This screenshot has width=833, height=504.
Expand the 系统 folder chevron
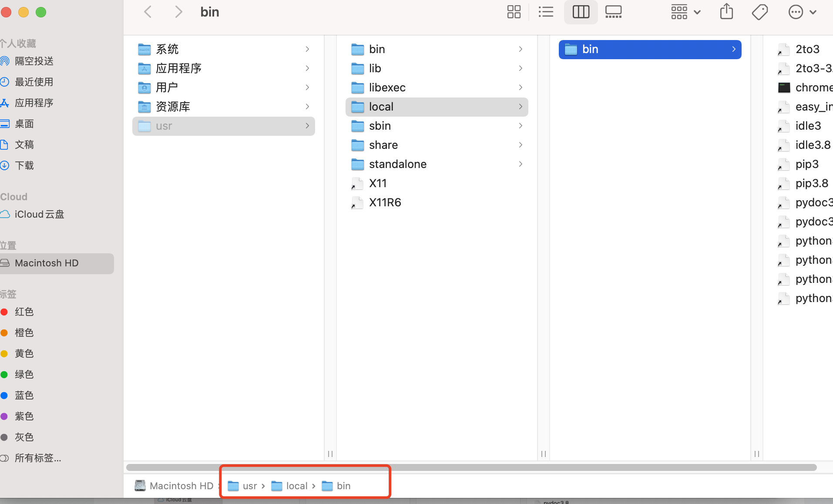(x=307, y=49)
